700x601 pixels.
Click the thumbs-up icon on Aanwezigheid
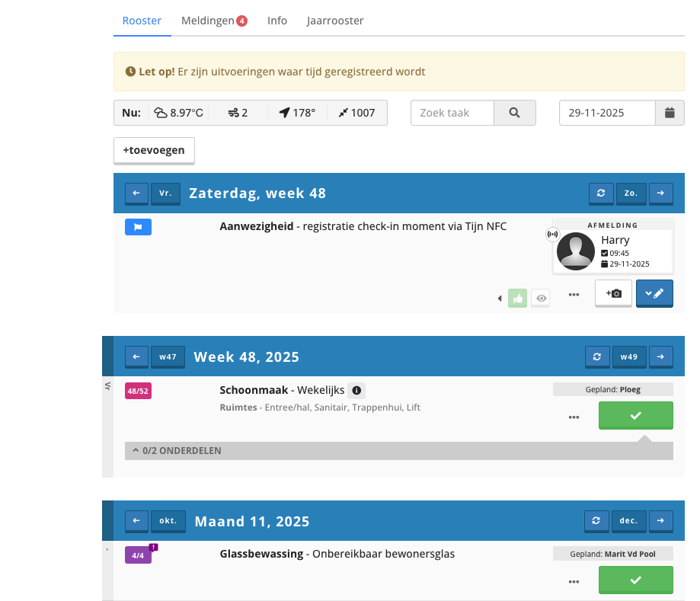pos(518,299)
